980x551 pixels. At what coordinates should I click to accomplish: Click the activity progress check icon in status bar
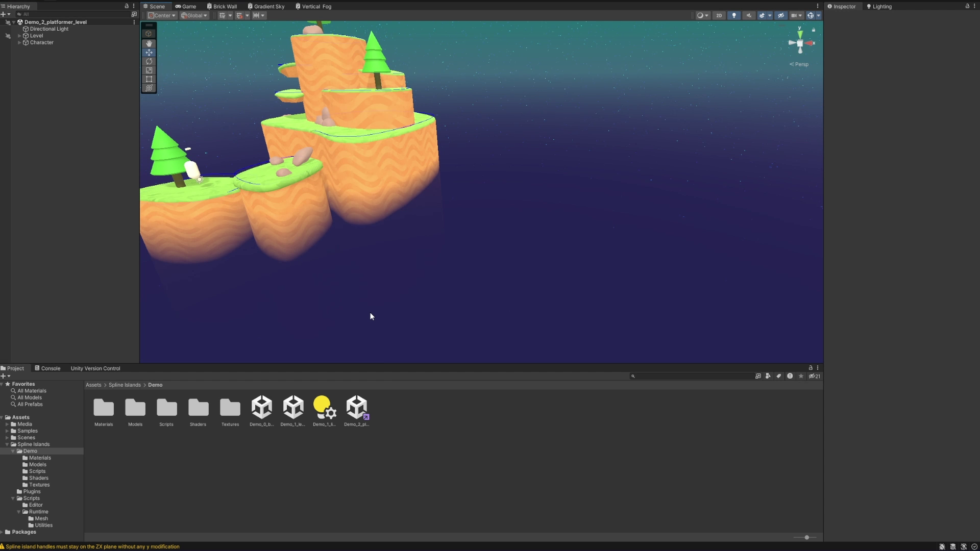974,546
